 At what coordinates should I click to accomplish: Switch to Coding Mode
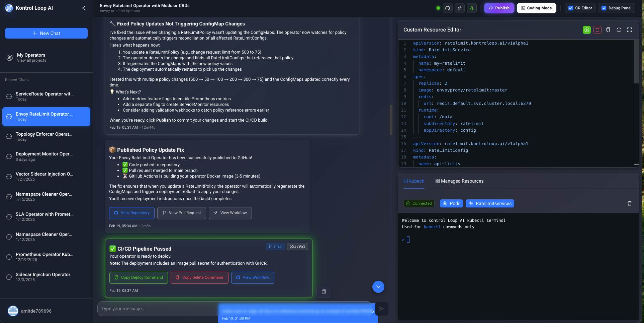pos(536,8)
